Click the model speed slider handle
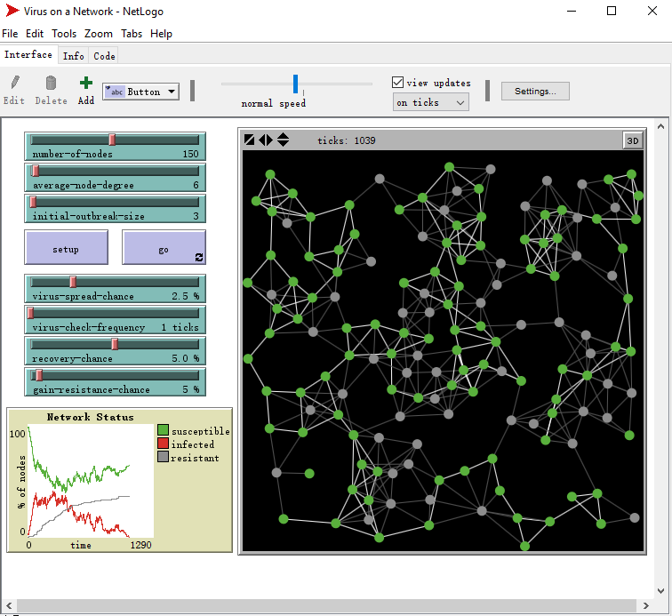This screenshot has width=672, height=616. [x=295, y=84]
